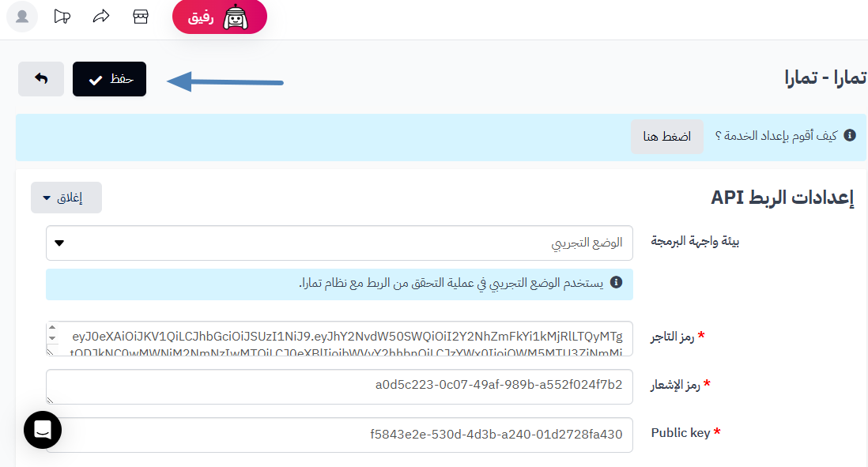The width and height of the screenshot is (868, 467).
Task: Click the megaphone announcements icon
Action: 62,17
